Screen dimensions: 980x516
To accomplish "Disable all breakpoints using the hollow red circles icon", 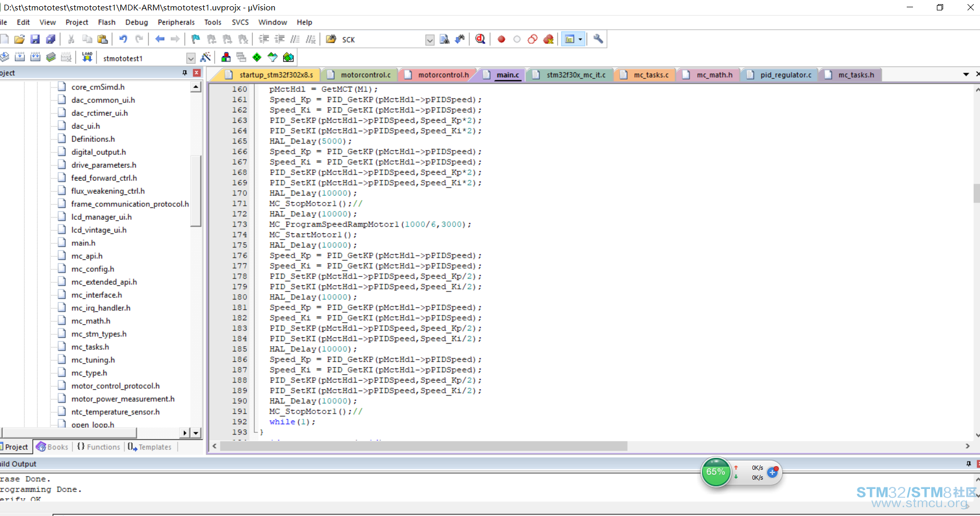I will (533, 39).
